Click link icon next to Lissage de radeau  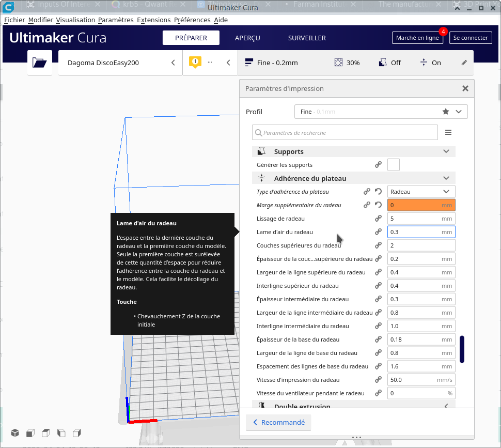378,219
